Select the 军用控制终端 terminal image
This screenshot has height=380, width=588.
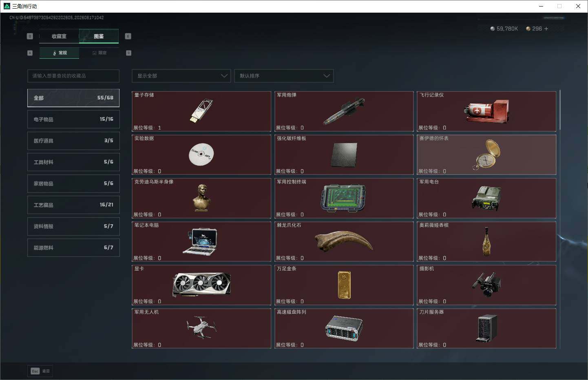[344, 198]
